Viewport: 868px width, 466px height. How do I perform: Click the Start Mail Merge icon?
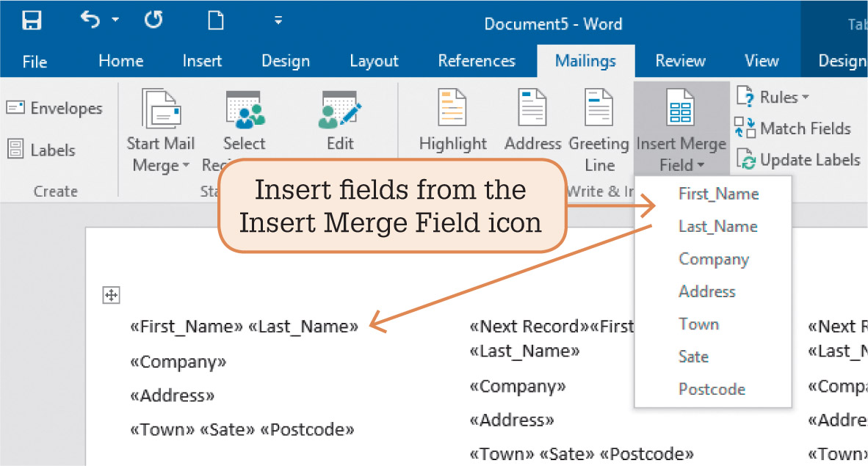161,108
